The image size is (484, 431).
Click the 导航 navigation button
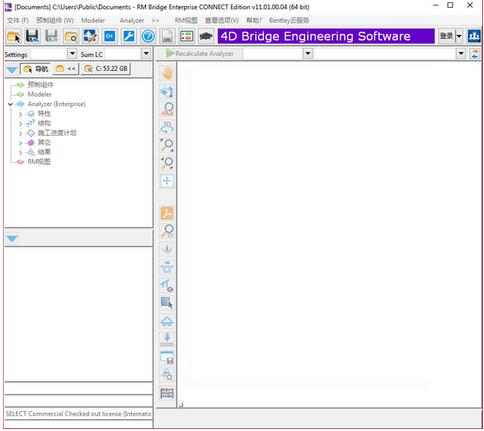click(36, 69)
